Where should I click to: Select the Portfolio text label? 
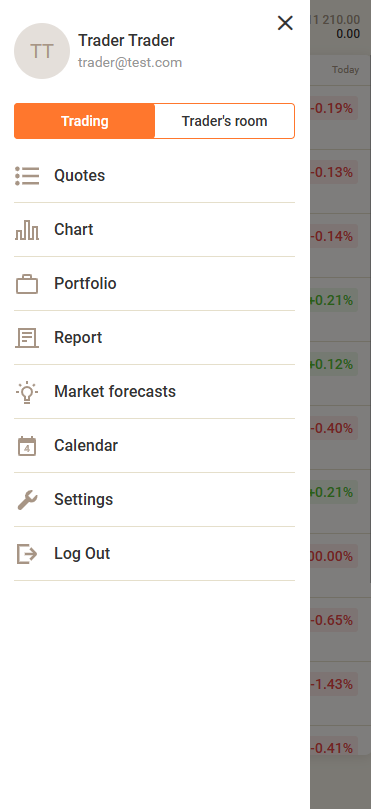(85, 284)
